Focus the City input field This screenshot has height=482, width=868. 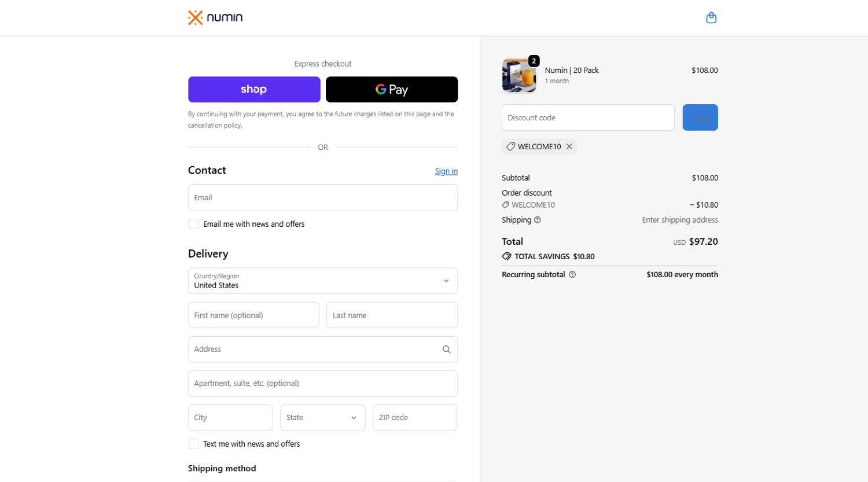[x=230, y=418]
